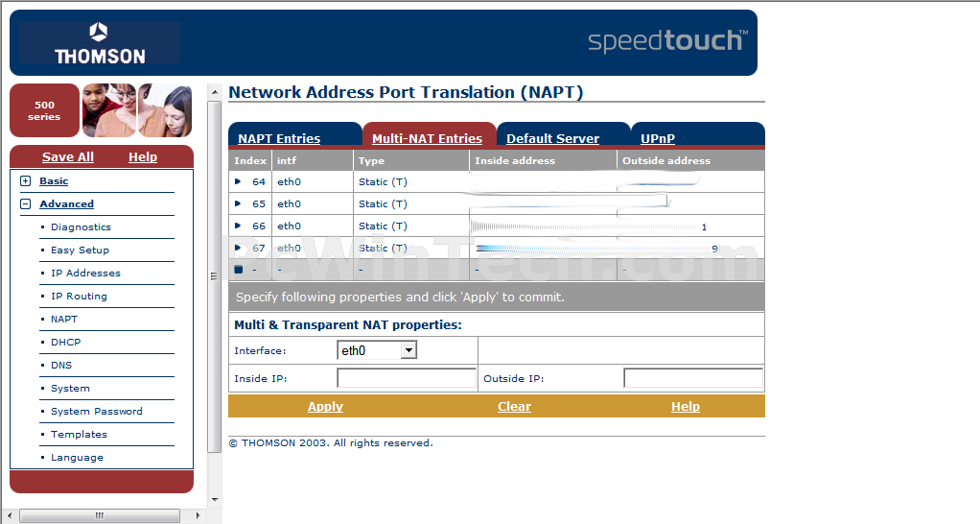Open the Interface eth0 dropdown

click(x=377, y=350)
